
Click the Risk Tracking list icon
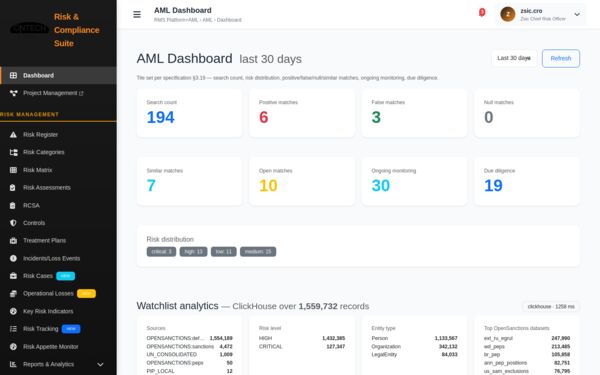(x=13, y=329)
